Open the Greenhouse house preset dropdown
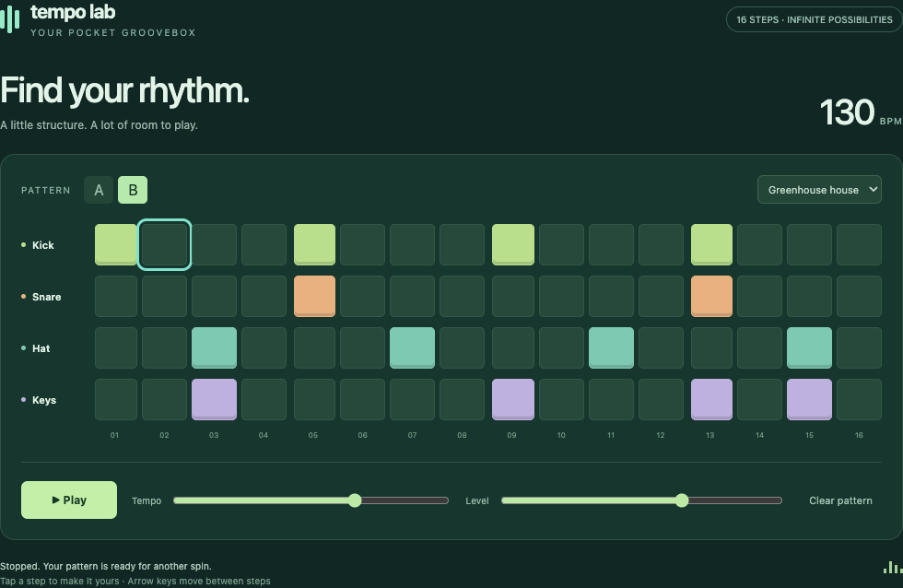 (x=819, y=190)
